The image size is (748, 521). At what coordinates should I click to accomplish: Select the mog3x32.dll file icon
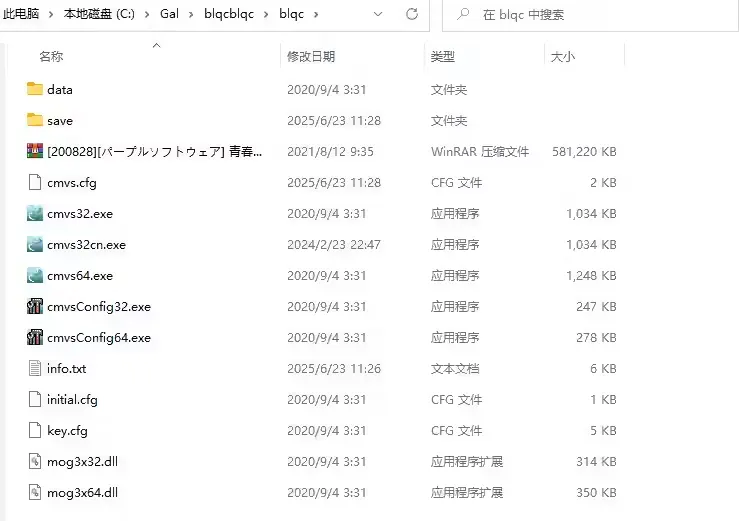[x=35, y=461]
